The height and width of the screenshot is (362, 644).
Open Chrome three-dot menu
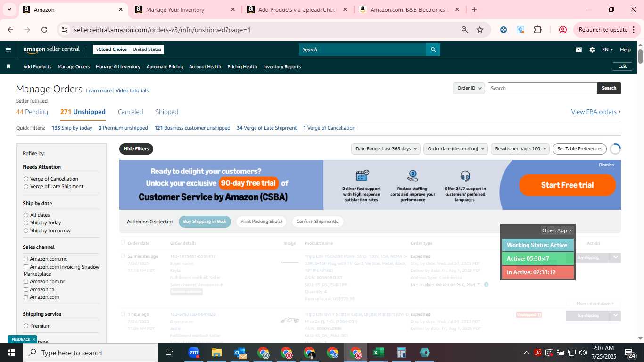coord(634,30)
